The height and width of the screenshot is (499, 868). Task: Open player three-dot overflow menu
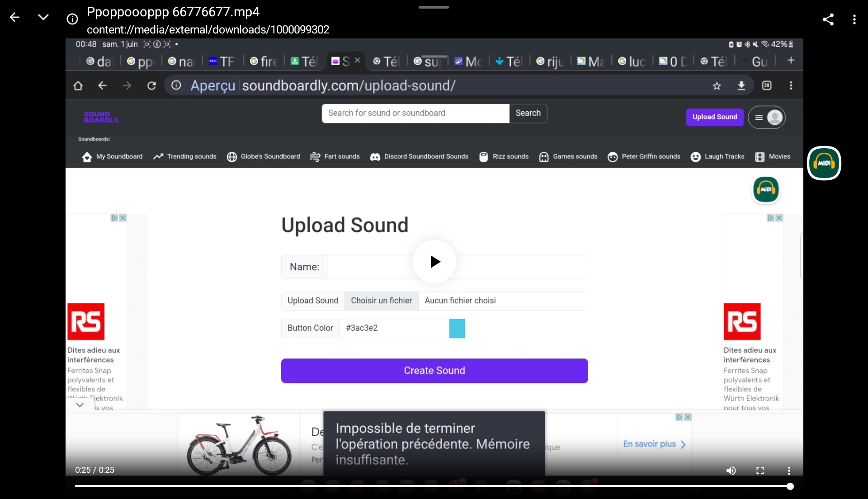(789, 471)
